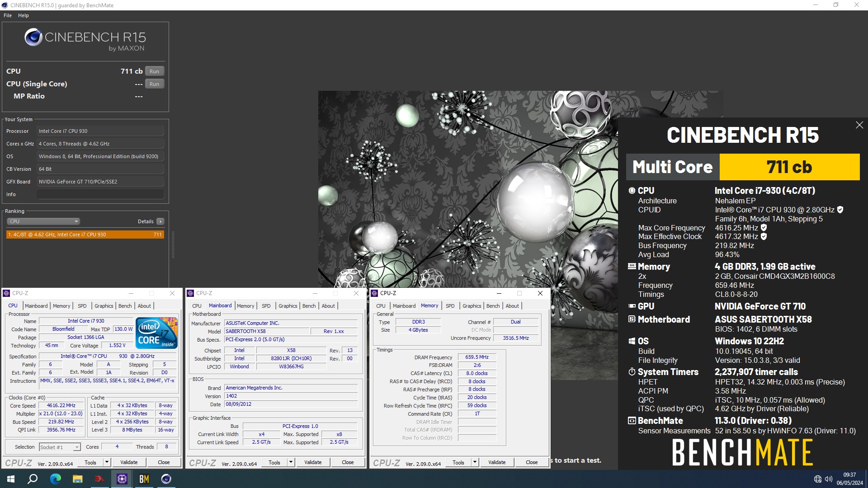Open SPD tab in first CPU-Z

click(82, 306)
